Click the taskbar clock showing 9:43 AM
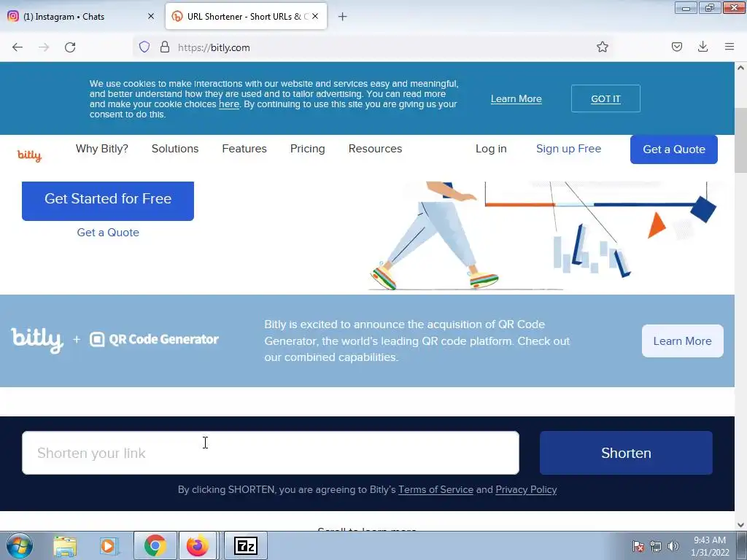Screen dimensions: 747x560 (x=710, y=546)
